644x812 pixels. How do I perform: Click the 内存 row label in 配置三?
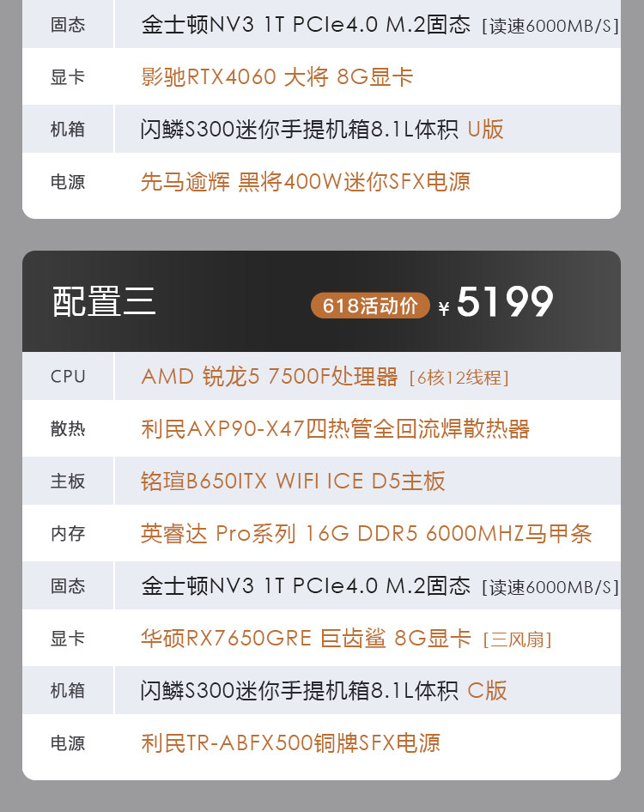tap(68, 533)
